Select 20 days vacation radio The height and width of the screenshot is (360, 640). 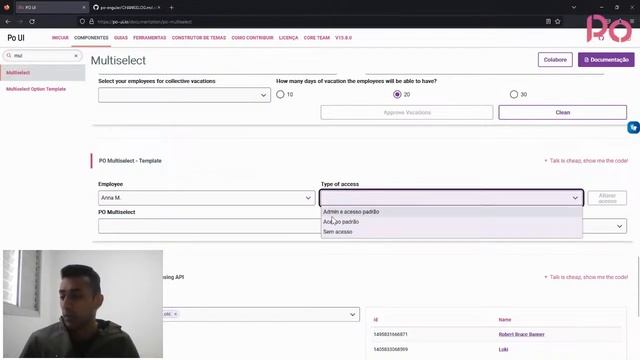[397, 94]
